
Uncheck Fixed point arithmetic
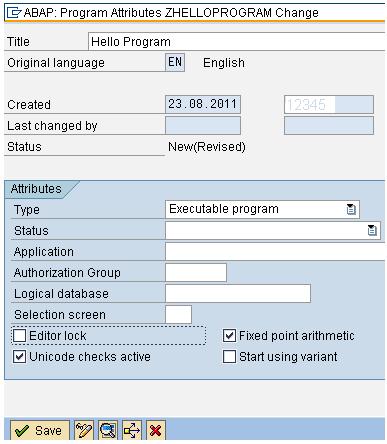pos(229,336)
